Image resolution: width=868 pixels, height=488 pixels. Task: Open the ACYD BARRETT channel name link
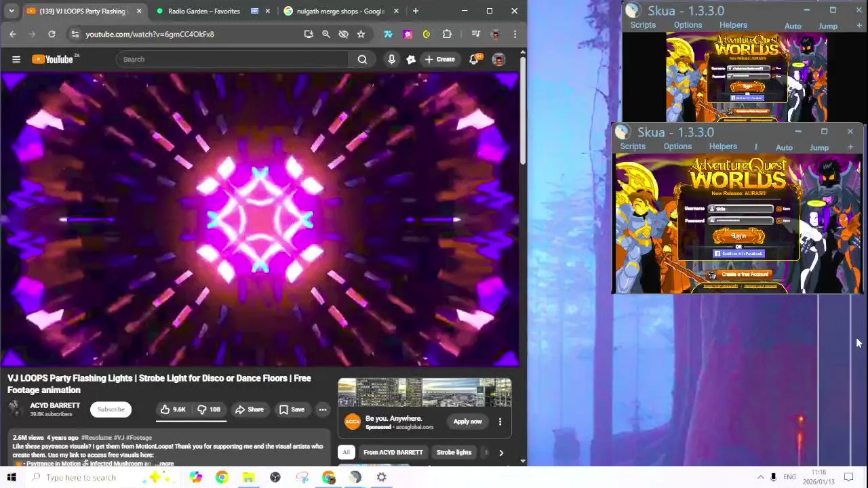pos(55,405)
